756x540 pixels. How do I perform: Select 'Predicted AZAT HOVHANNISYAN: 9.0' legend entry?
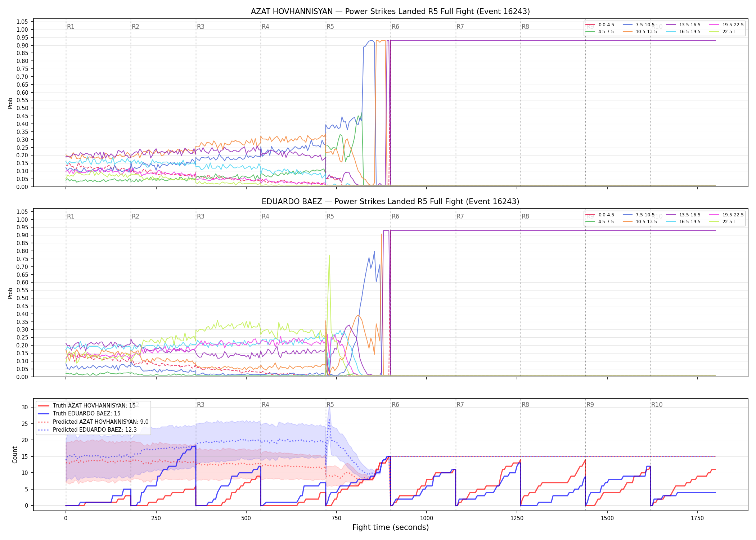click(100, 422)
